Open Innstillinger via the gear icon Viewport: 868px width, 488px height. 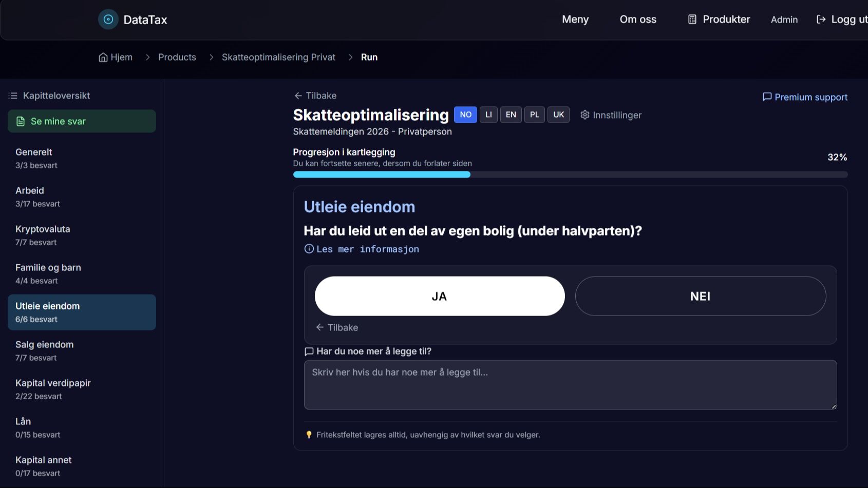[585, 115]
